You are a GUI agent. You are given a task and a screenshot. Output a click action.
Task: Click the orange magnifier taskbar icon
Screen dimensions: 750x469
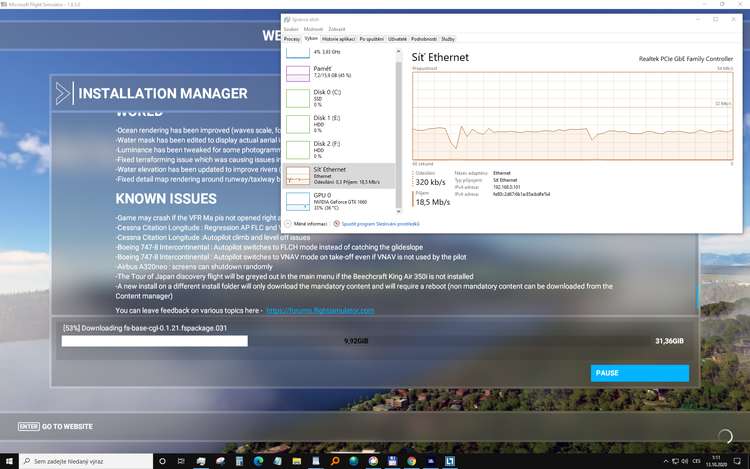[x=335, y=461]
